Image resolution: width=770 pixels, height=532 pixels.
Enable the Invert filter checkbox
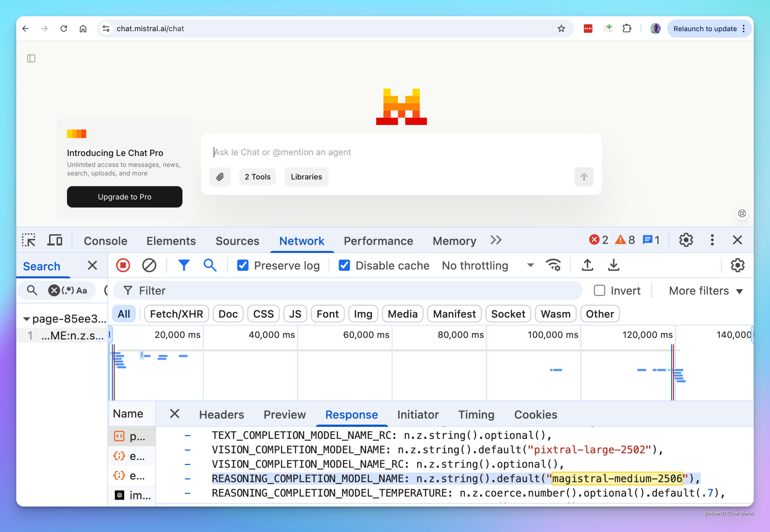point(599,290)
